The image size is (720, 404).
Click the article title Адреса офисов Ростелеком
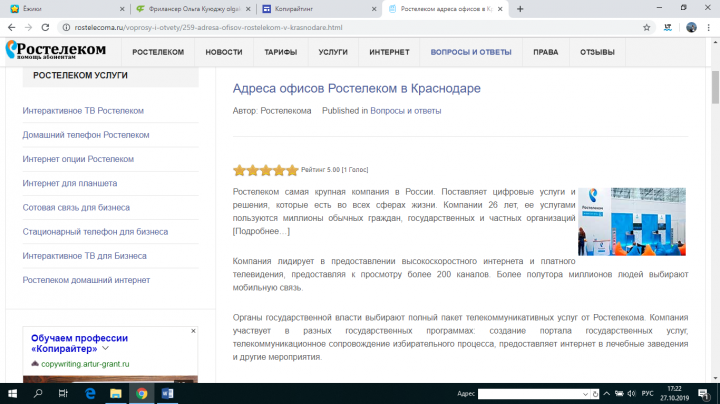coord(356,88)
